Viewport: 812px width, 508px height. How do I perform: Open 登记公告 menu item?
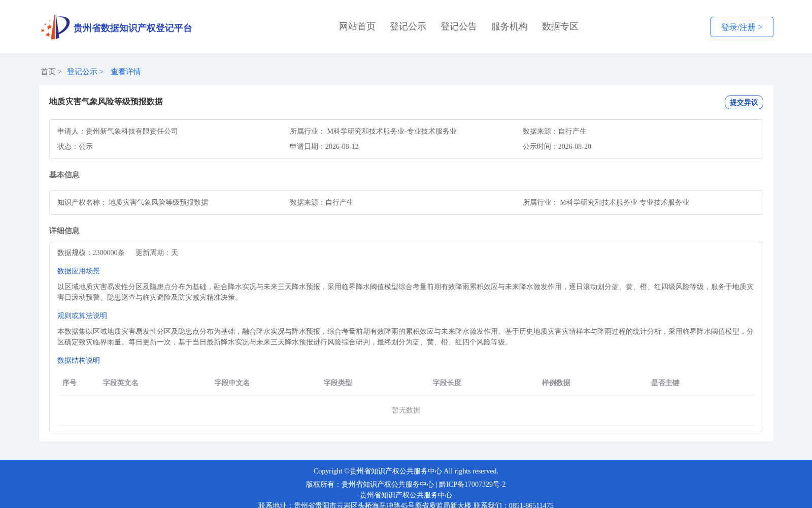point(459,26)
